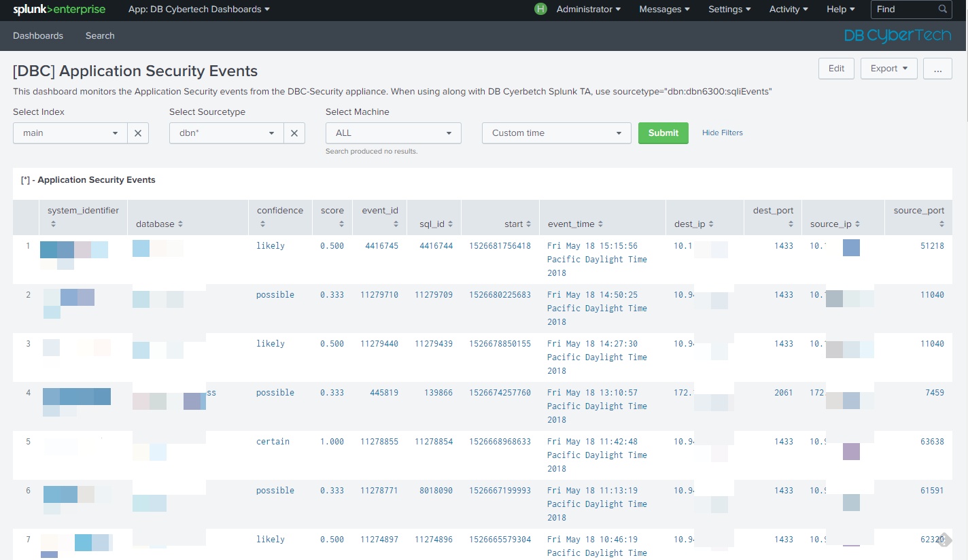Click confidence 'certain' in row 5
The width and height of the screenshot is (968, 560).
(x=273, y=442)
